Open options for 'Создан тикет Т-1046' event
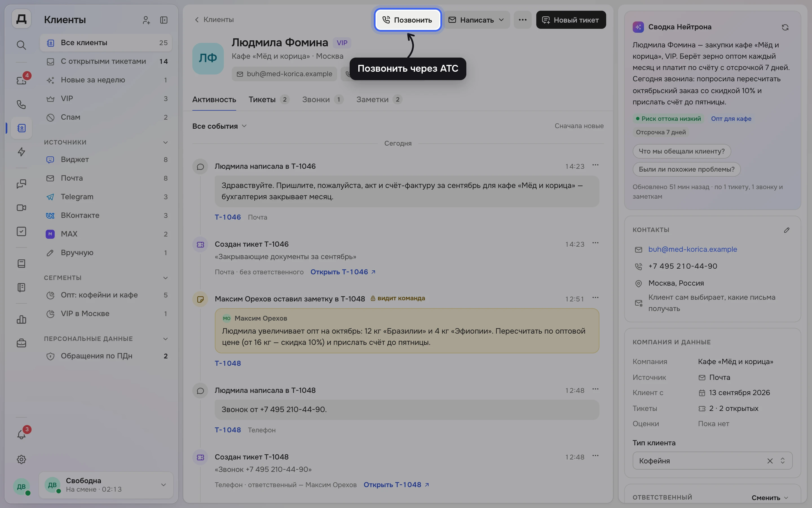The height and width of the screenshot is (508, 812). (595, 243)
